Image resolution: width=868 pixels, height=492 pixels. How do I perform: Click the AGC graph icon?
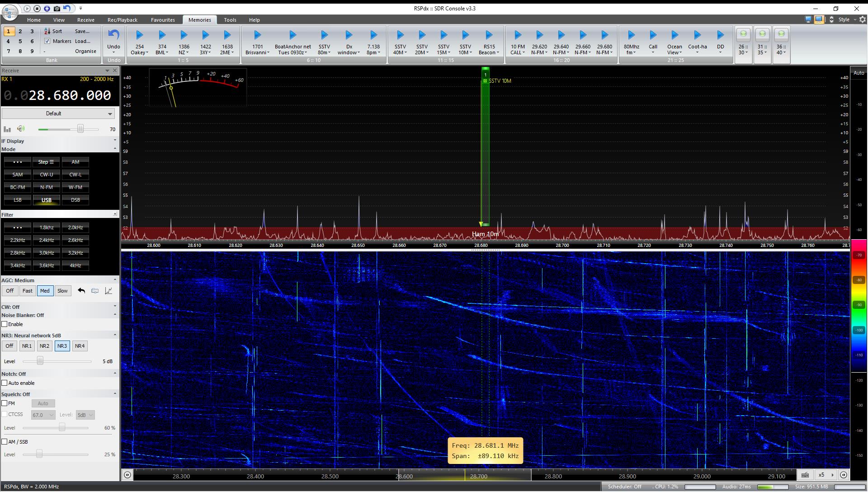coord(108,291)
